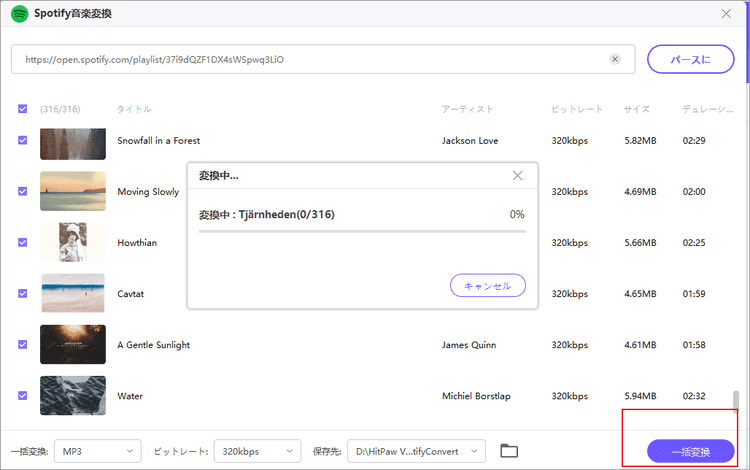Click the 5.82MB size value

[x=640, y=141]
